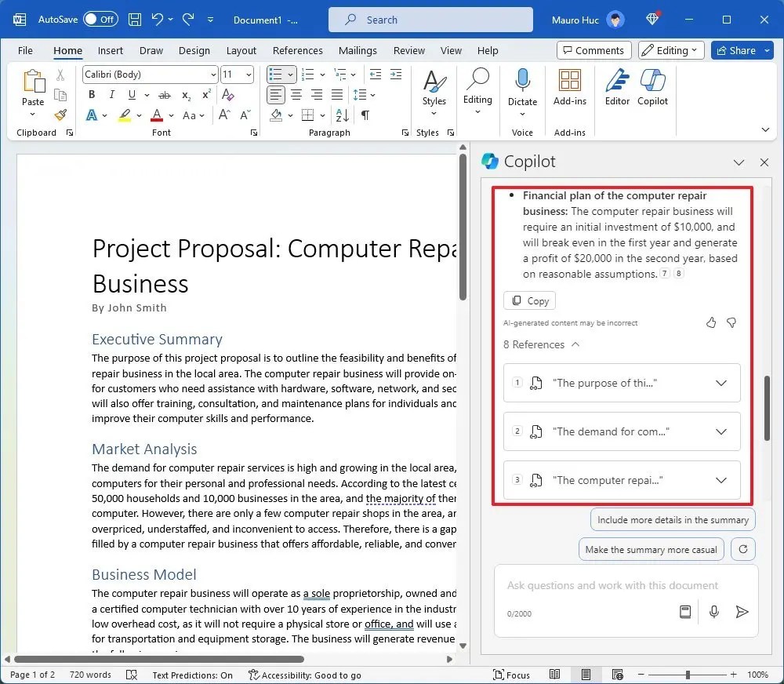Click the Copilot question input field
Viewport: 784px width, 684px height.
click(x=612, y=586)
